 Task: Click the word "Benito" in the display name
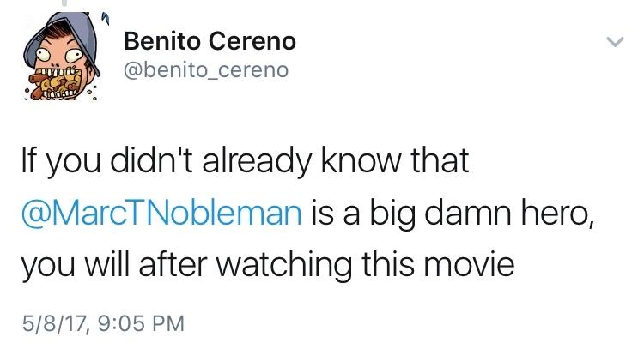pos(157,39)
